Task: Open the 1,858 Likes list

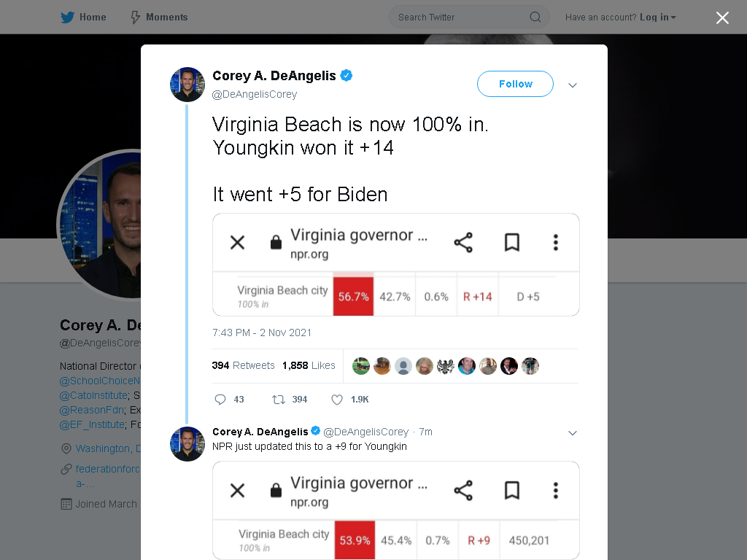Action: (309, 365)
